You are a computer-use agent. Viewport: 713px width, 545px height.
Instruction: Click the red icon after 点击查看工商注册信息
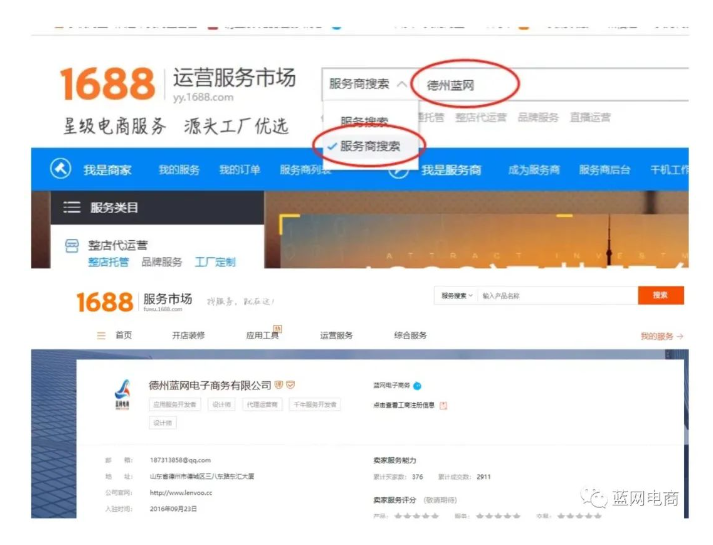pos(443,405)
